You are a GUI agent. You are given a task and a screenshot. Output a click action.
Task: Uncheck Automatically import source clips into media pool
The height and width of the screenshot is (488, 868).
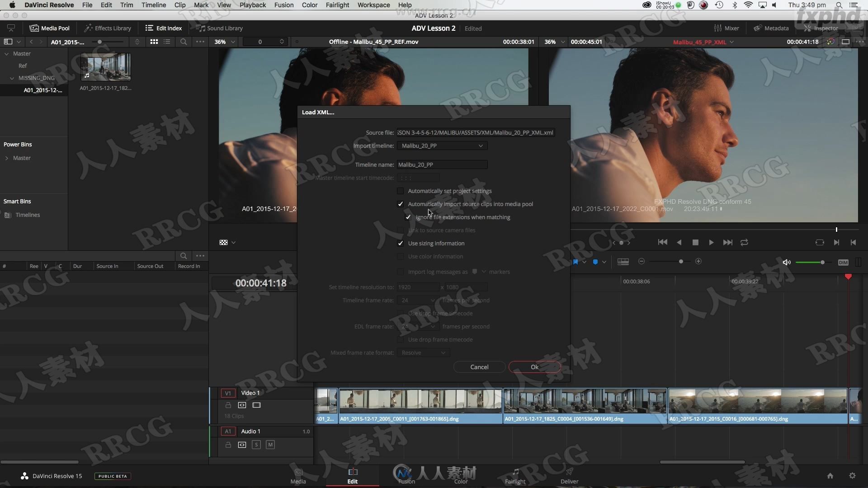coord(400,204)
